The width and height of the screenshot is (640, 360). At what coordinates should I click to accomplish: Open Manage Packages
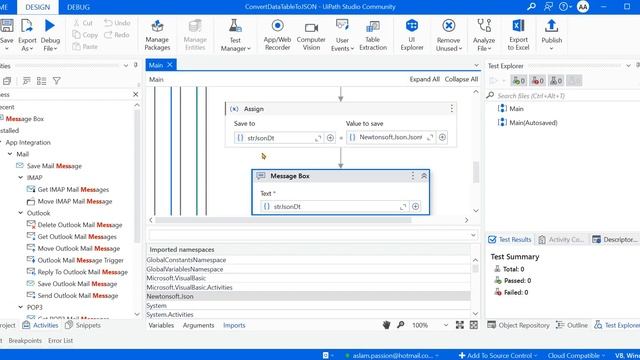pyautogui.click(x=157, y=35)
